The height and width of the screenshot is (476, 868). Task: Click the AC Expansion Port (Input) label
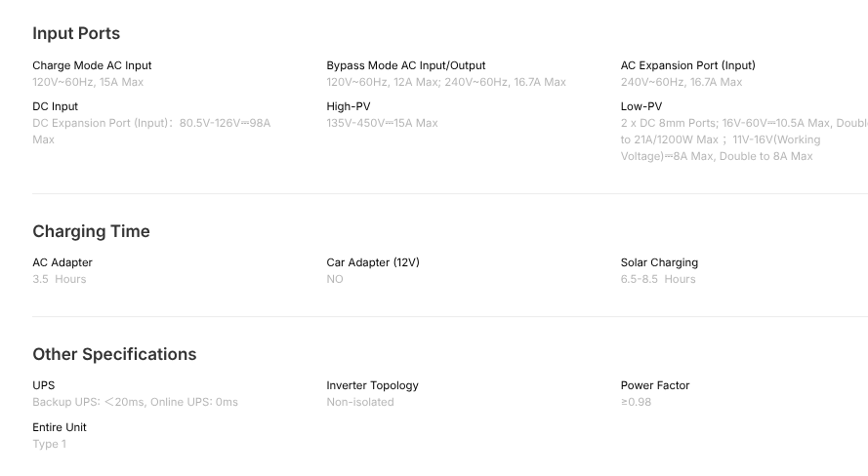point(687,65)
